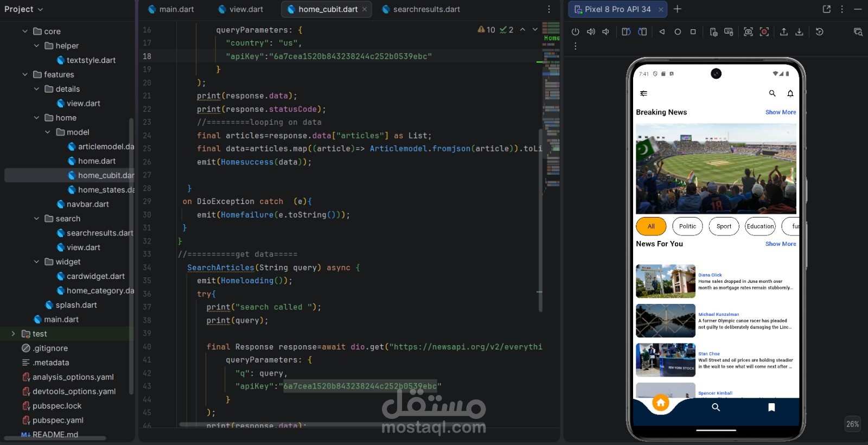The image size is (868, 445).
Task: Toggle hardware keyboard input in emulator toolbar
Action: pyautogui.click(x=729, y=32)
